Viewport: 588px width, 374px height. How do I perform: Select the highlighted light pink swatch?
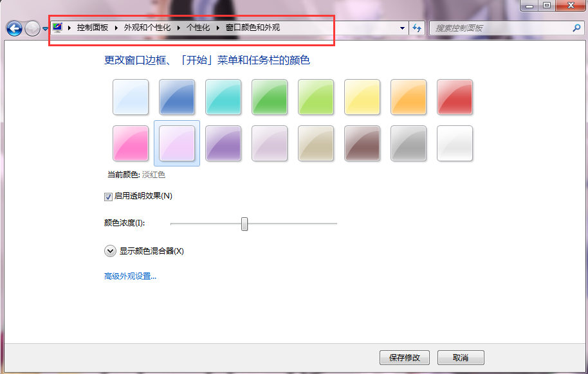pos(177,143)
